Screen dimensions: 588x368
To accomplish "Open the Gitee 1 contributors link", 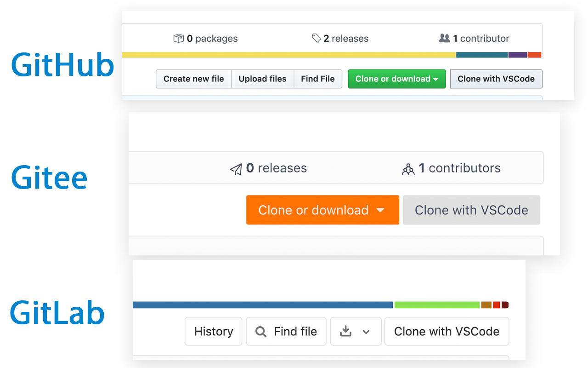I will coord(451,168).
